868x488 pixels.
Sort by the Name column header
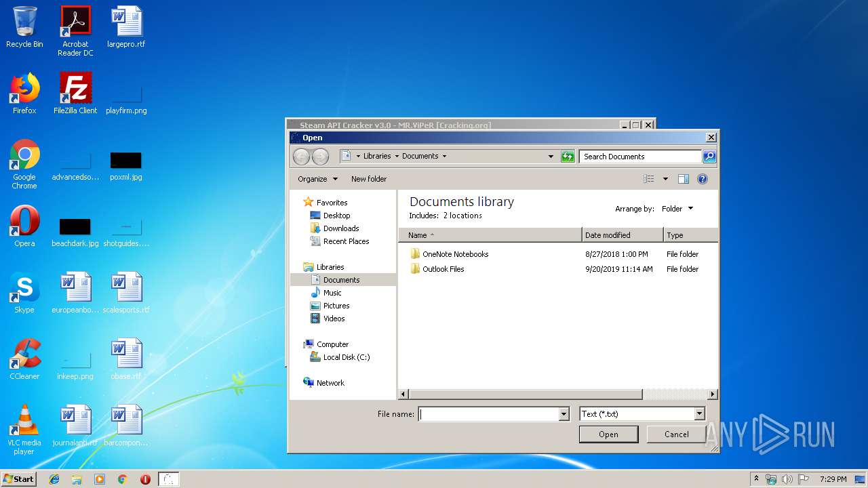point(490,235)
